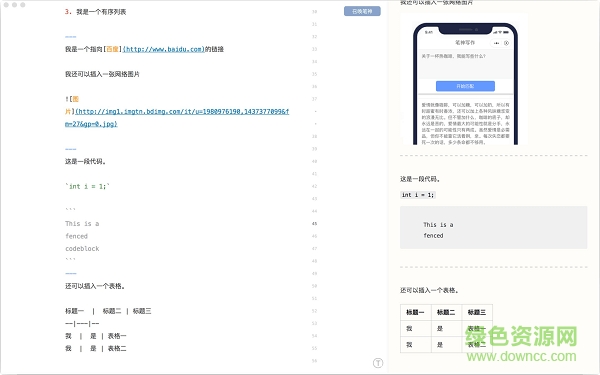This screenshot has width=600, height=375.
Task: Click the inline code 'int i = 1;' in the preview
Action: (418, 195)
